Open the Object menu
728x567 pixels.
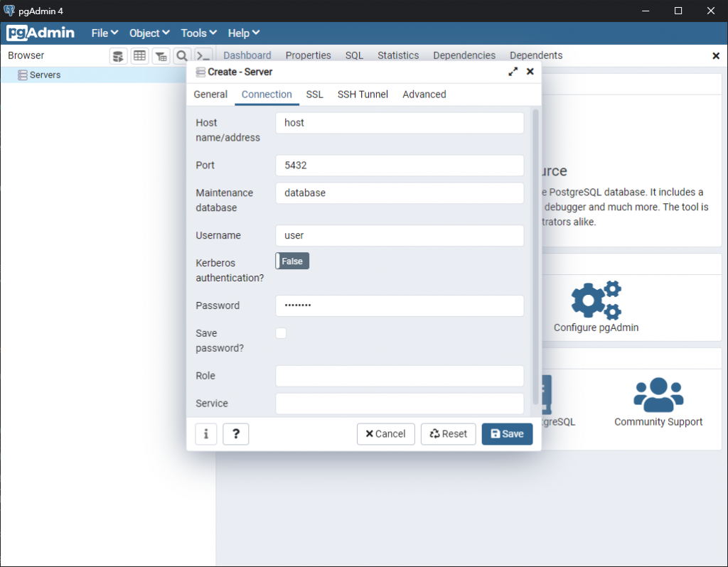(x=149, y=33)
